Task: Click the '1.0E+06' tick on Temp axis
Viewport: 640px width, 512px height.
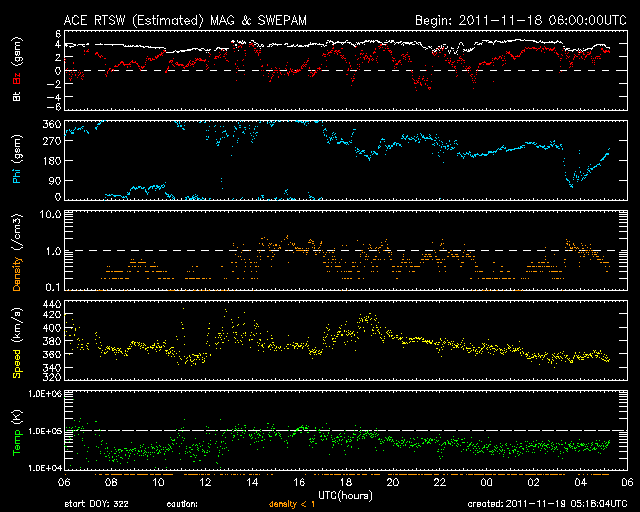Action: point(45,394)
